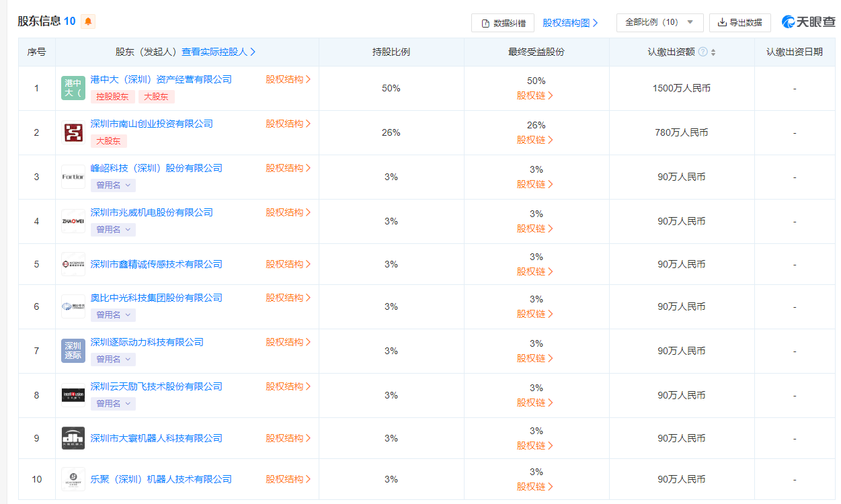Open 股权链 in the 26% row
This screenshot has height=504, width=841.
pyautogui.click(x=535, y=140)
